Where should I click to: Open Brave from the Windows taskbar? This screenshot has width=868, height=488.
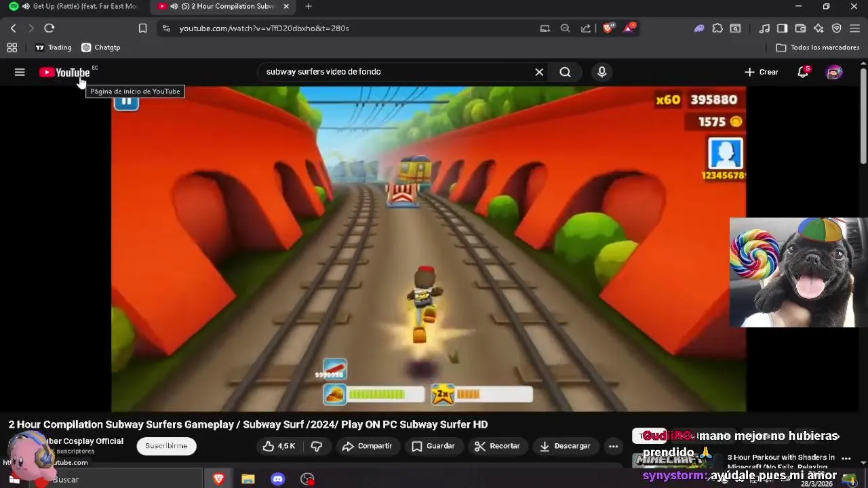pyautogui.click(x=218, y=479)
